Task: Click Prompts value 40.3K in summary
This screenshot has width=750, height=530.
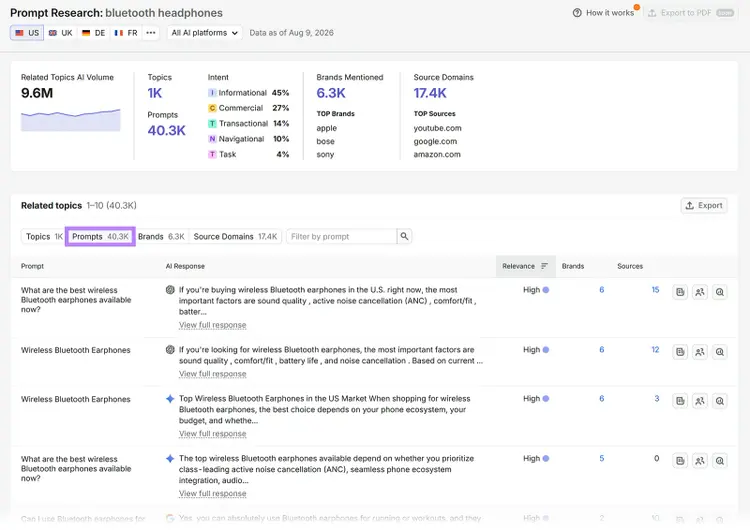Action: pos(166,131)
